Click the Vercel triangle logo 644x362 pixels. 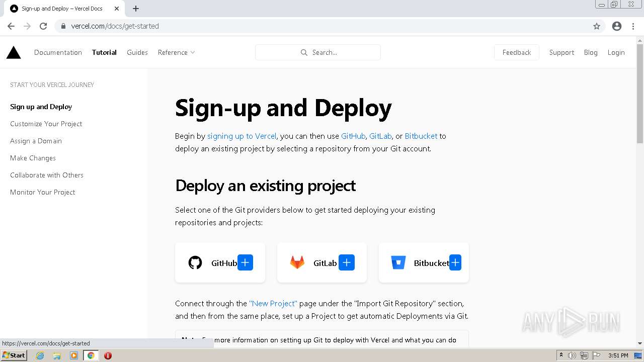[14, 52]
